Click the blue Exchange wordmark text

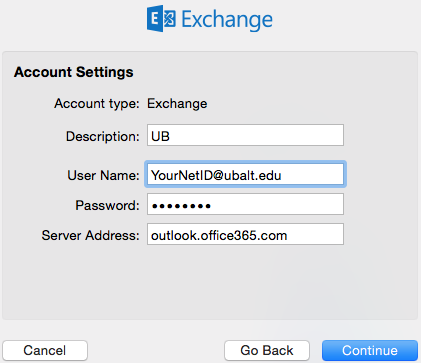click(x=227, y=20)
